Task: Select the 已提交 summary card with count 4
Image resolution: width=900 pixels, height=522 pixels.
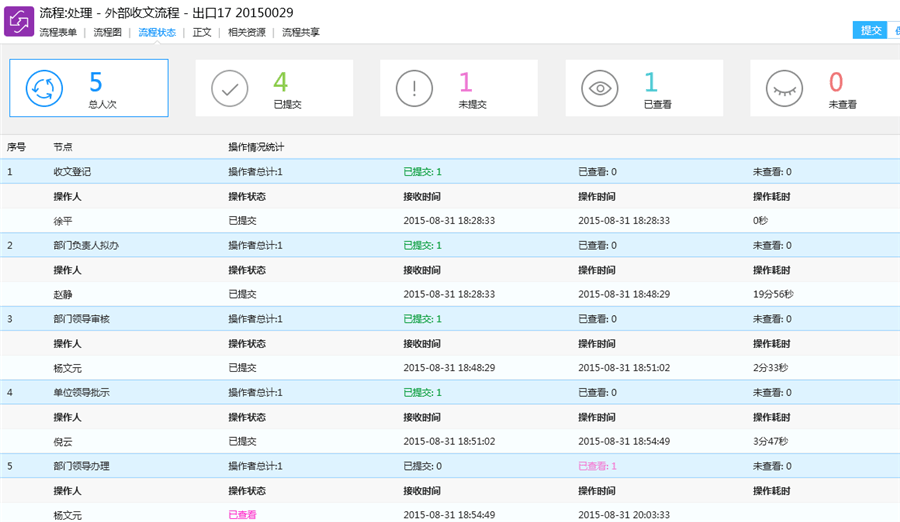Action: click(x=274, y=89)
